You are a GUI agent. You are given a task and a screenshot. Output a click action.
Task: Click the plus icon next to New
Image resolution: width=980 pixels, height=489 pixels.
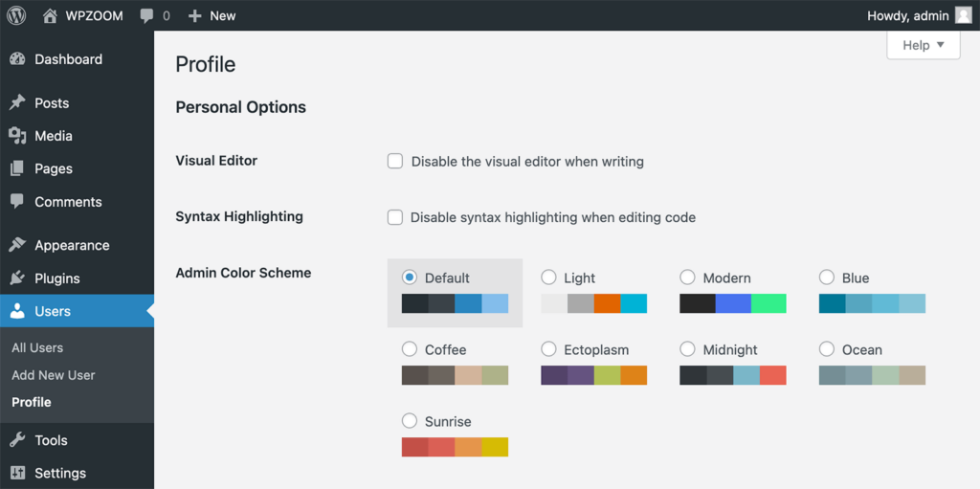[195, 16]
